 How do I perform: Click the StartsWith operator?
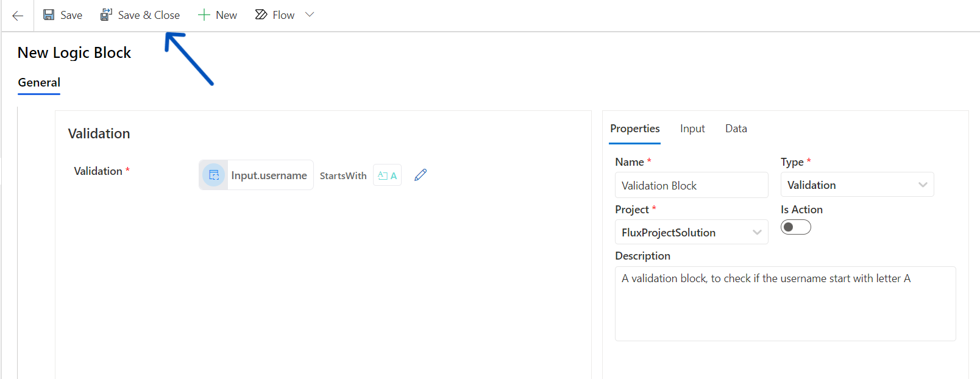click(343, 175)
